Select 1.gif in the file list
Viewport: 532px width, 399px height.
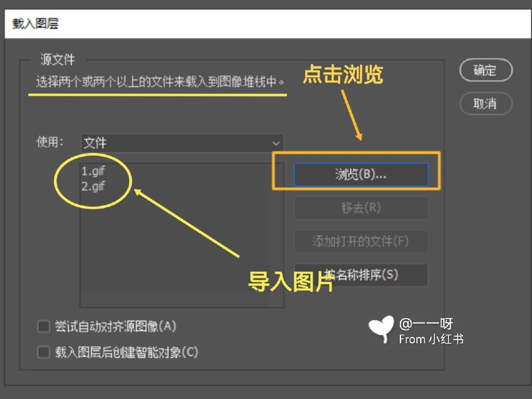(x=93, y=171)
